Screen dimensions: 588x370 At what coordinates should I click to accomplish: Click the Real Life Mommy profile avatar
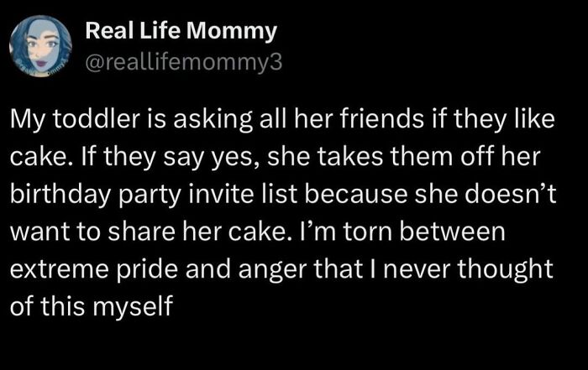click(43, 47)
